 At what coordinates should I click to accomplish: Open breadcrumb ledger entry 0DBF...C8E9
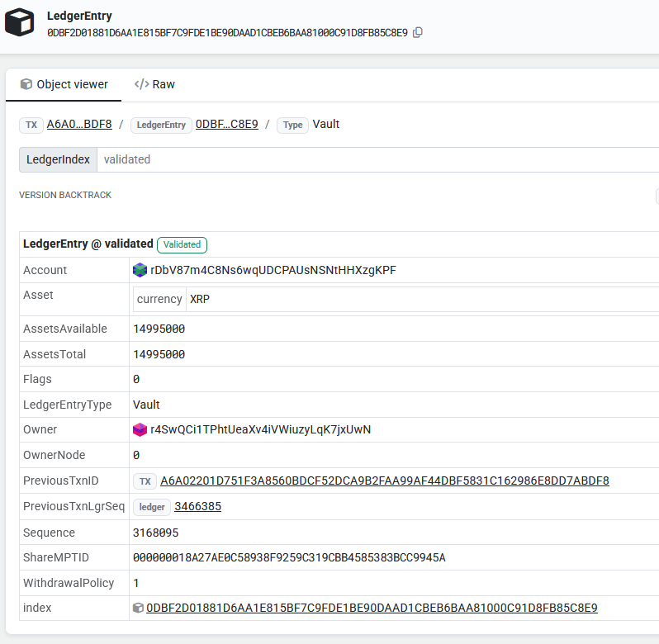click(x=227, y=125)
